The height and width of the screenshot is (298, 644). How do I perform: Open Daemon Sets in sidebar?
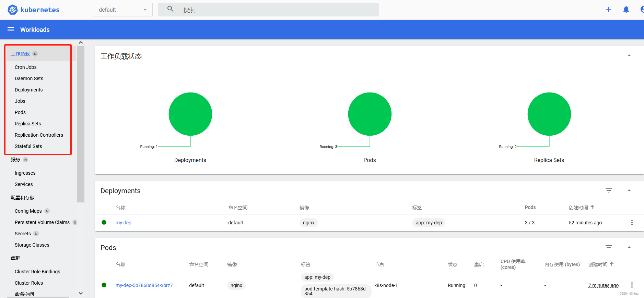[29, 78]
